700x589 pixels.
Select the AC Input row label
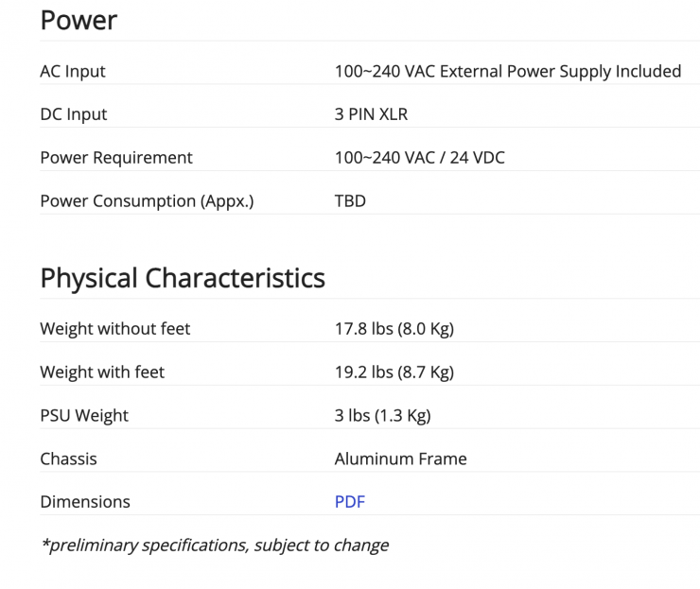click(x=73, y=72)
